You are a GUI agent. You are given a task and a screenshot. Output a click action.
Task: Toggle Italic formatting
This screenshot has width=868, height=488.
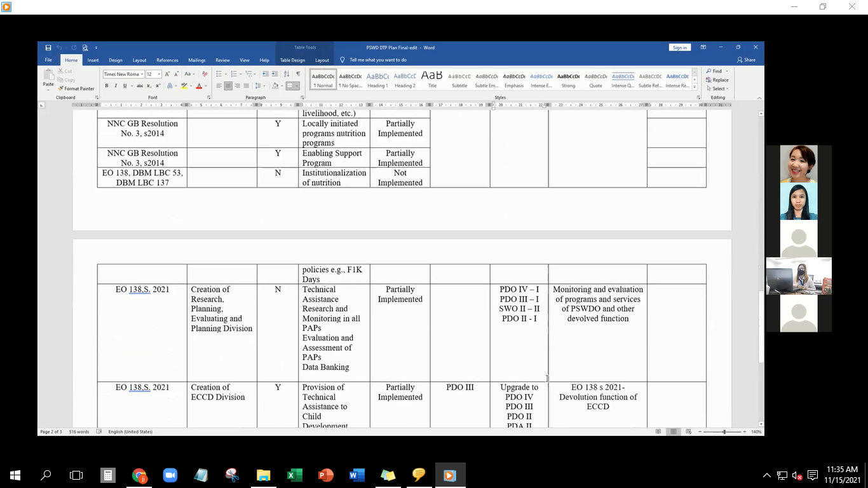(116, 86)
